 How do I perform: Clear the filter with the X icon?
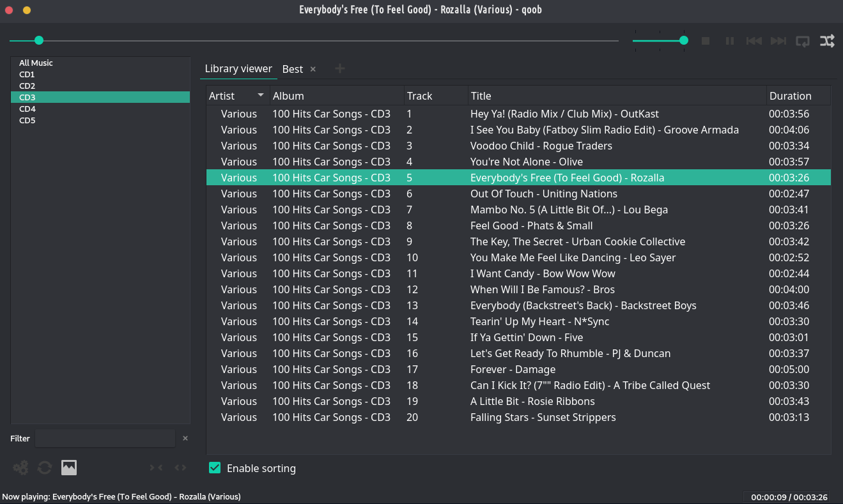tap(185, 438)
